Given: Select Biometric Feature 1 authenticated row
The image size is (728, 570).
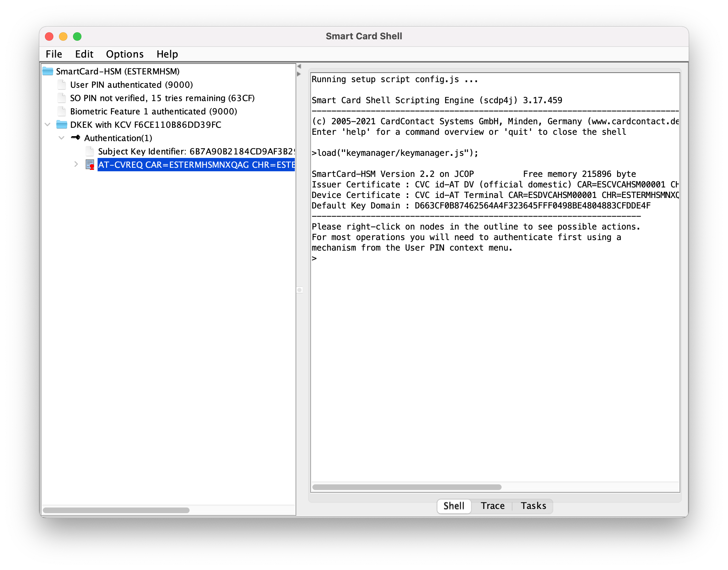Looking at the screenshot, I should (154, 111).
